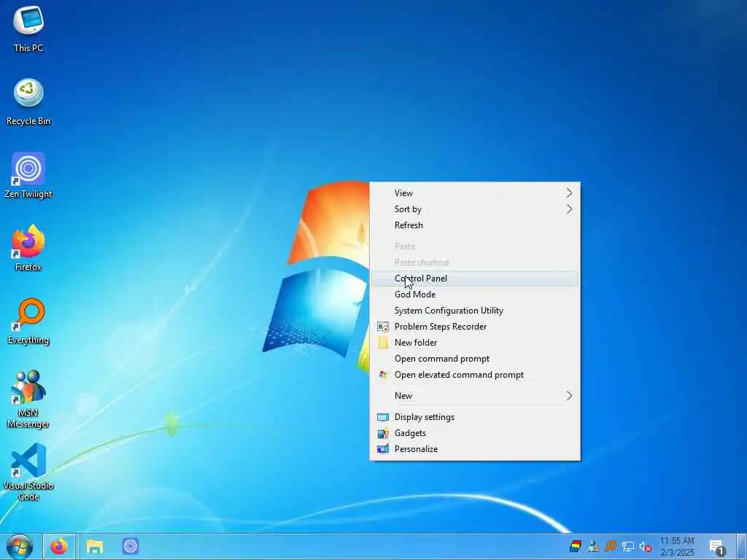Screen dimensions: 747x560
Task: Open Display settings from the context menu
Action: tap(475, 417)
